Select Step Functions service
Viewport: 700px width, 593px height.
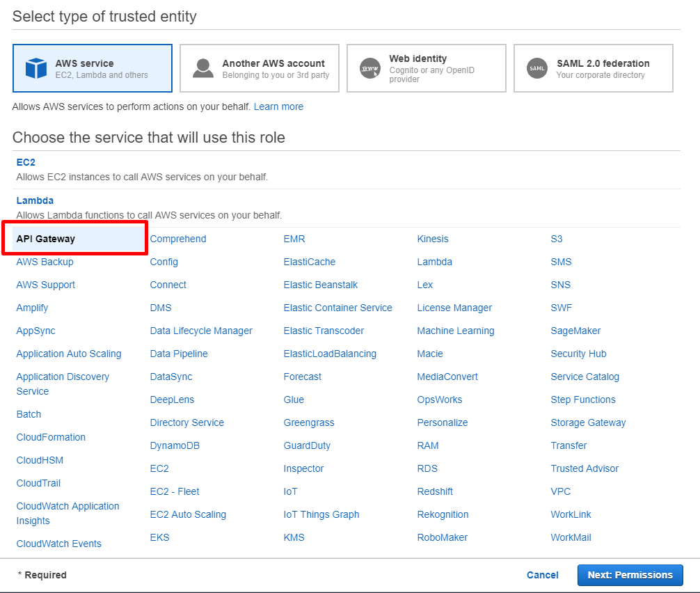pos(582,400)
